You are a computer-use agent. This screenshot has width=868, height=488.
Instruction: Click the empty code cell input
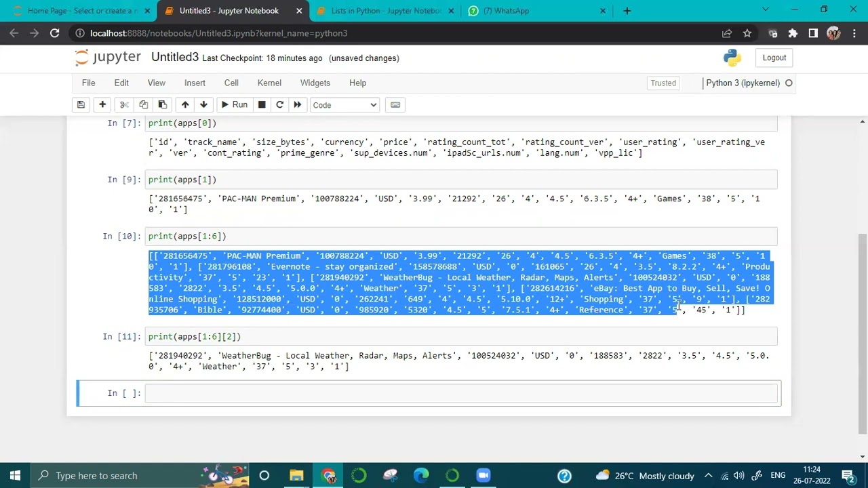click(461, 393)
